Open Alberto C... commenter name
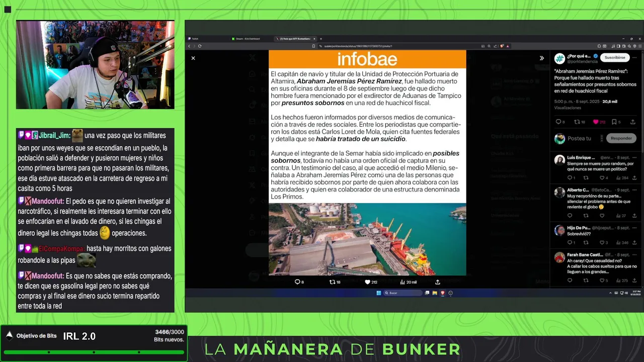644x362 pixels. (x=578, y=190)
